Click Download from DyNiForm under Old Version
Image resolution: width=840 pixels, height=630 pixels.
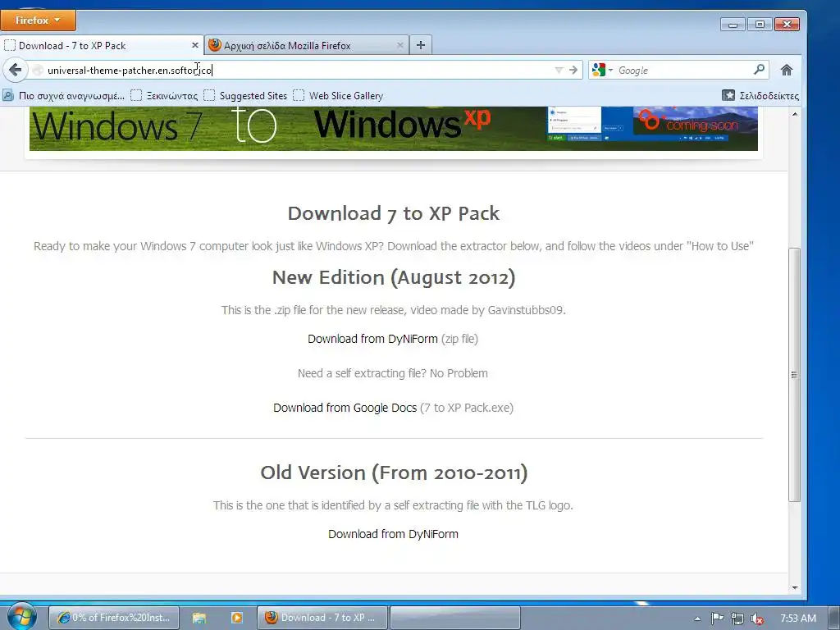(393, 534)
